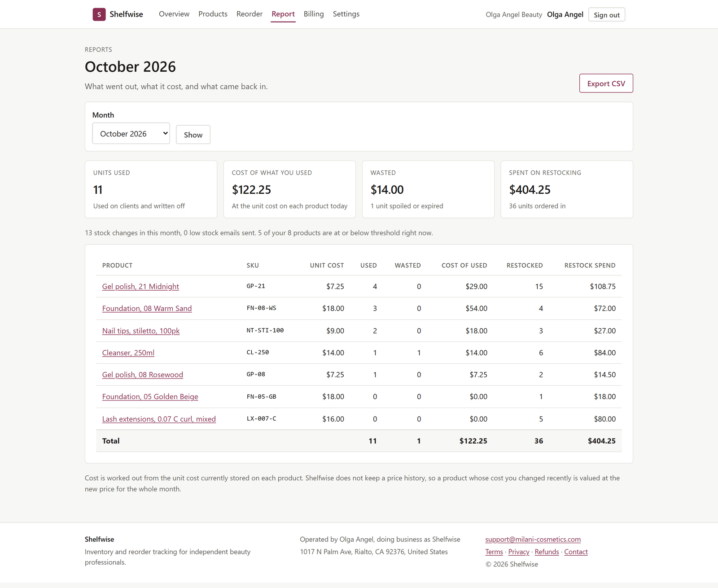Click the Units Used value 11
This screenshot has height=588, width=718.
point(98,190)
